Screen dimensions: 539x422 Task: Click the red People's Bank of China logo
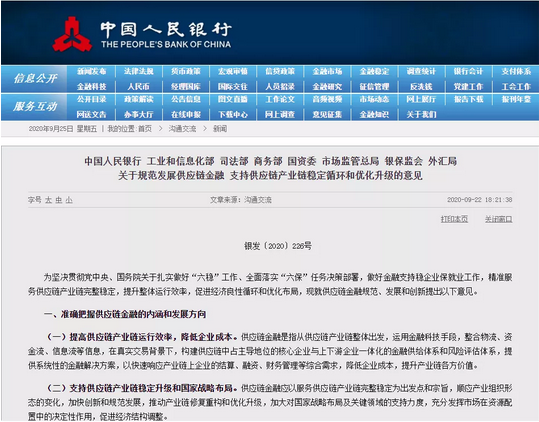pyautogui.click(x=72, y=34)
